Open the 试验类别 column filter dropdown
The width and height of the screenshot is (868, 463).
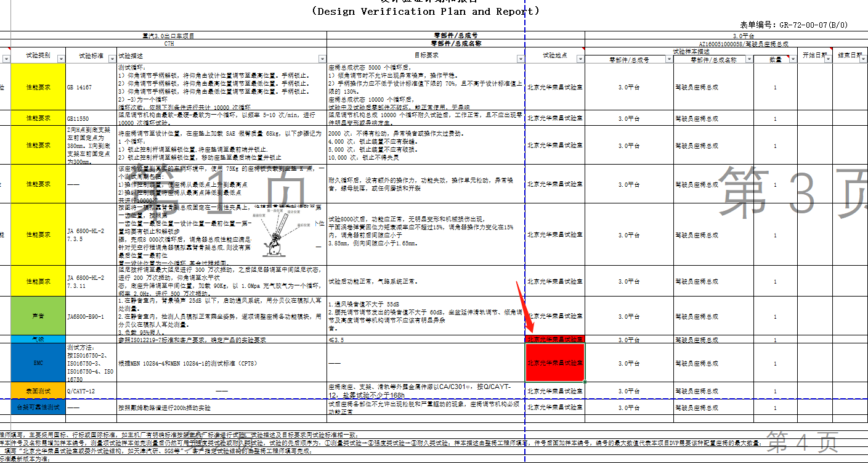pyautogui.click(x=61, y=59)
